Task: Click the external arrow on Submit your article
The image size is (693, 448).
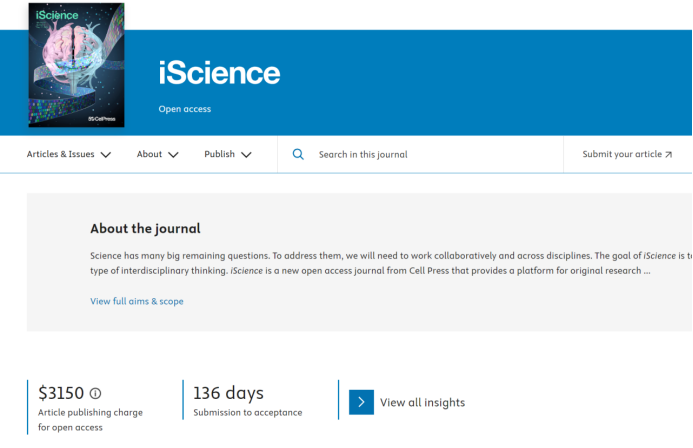Action: point(668,155)
